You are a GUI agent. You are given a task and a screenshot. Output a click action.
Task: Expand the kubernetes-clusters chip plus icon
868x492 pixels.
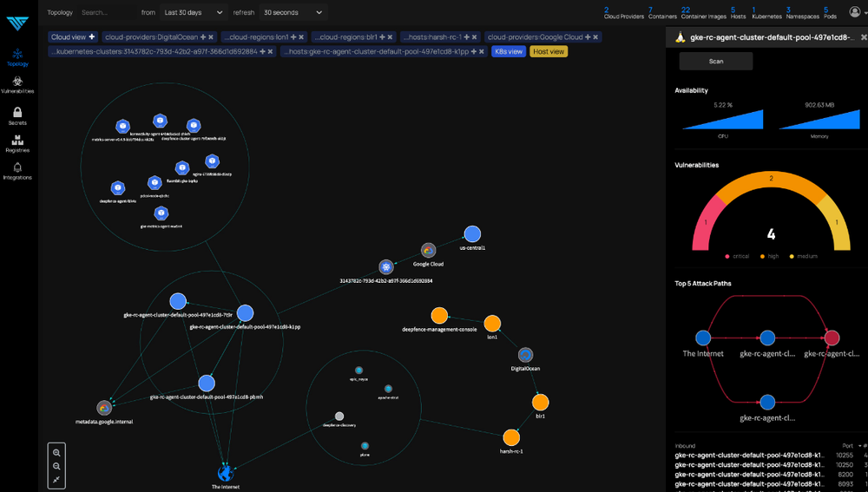(x=262, y=51)
